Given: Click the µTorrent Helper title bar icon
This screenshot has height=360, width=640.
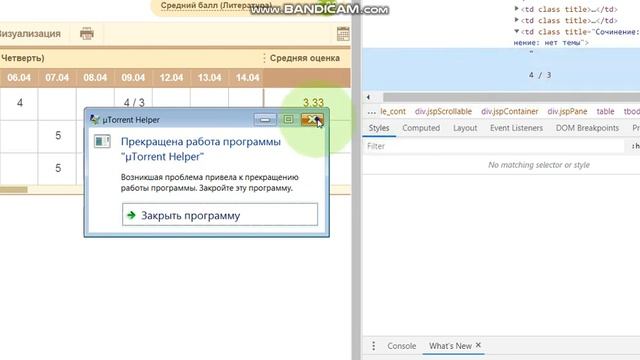Looking at the screenshot, I should pyautogui.click(x=94, y=120).
